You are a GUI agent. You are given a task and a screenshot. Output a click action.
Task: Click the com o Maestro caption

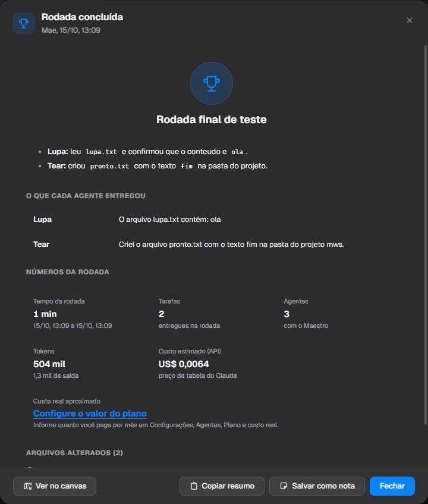[306, 325]
